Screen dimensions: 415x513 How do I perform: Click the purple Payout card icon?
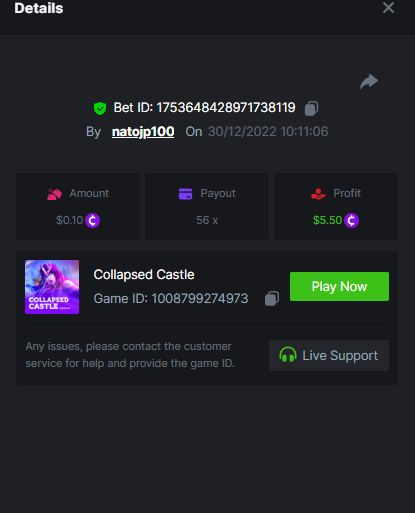click(185, 194)
